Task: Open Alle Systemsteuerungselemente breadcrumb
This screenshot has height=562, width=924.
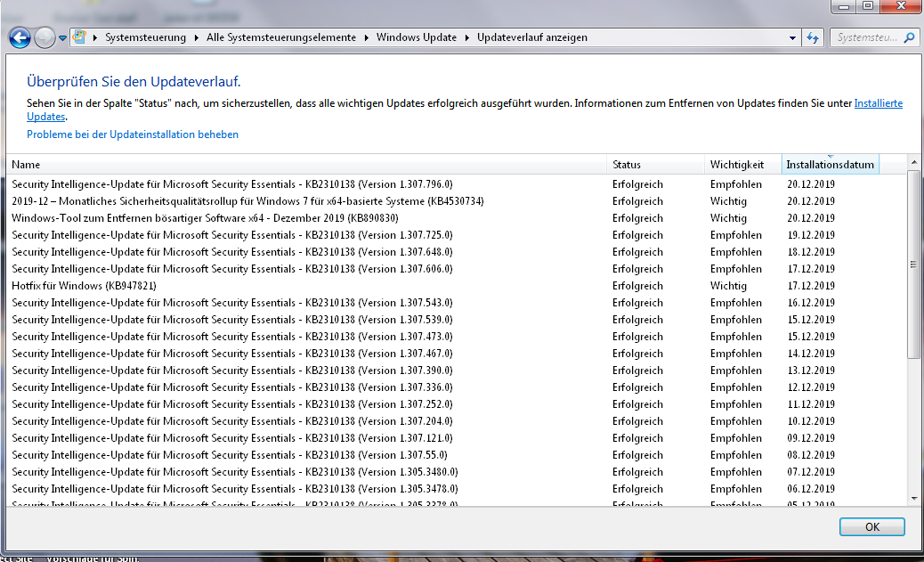Action: [281, 37]
